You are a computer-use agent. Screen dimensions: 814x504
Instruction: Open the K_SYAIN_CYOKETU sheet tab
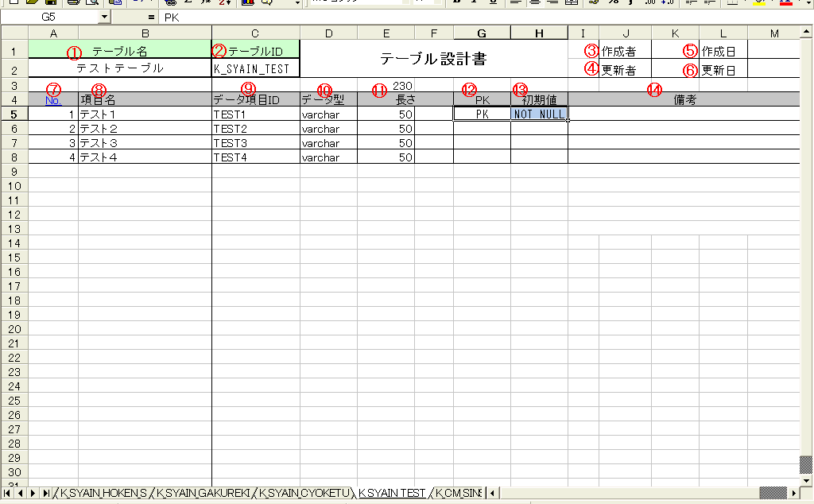coord(304,494)
